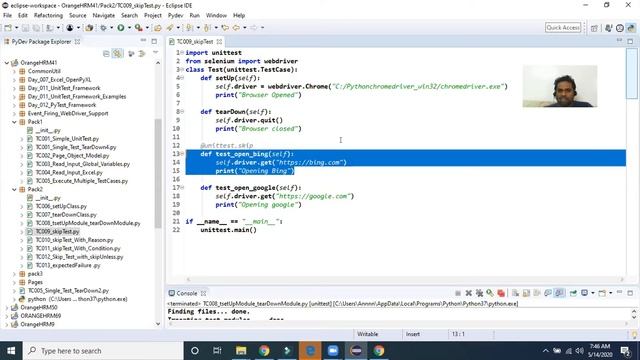Open TC010_skipTest_With_Reason.py in explorer
The width and height of the screenshot is (640, 360).
74,240
